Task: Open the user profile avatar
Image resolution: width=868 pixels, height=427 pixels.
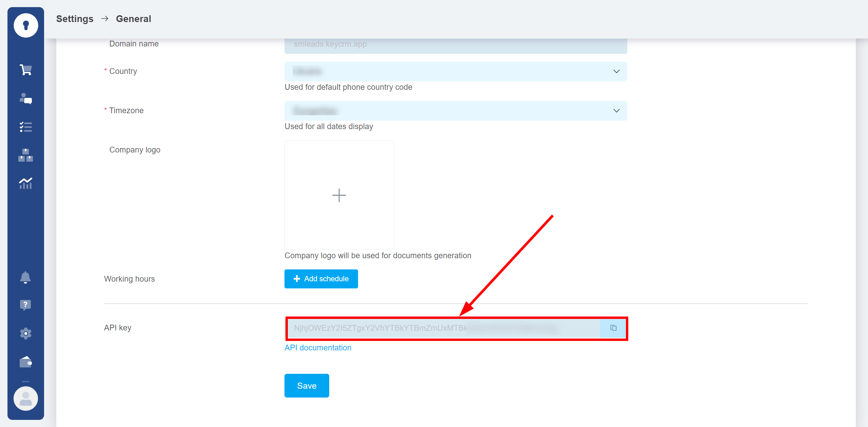Action: 26,399
